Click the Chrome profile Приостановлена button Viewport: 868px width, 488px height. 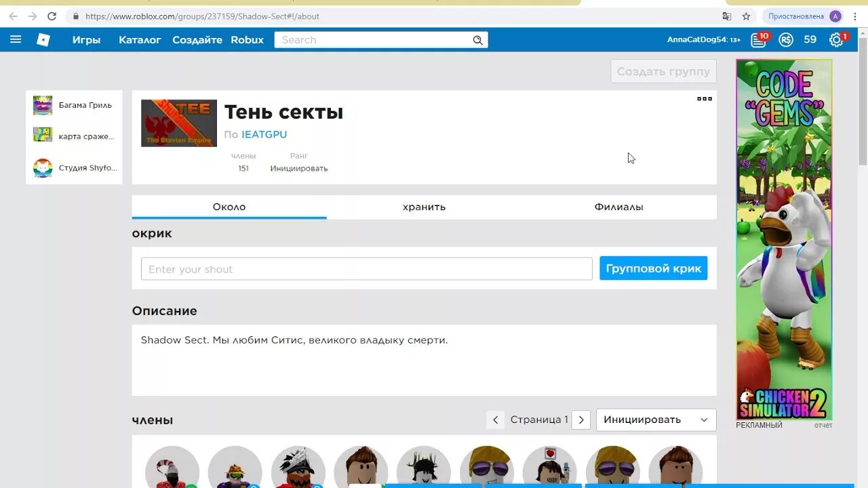point(804,16)
